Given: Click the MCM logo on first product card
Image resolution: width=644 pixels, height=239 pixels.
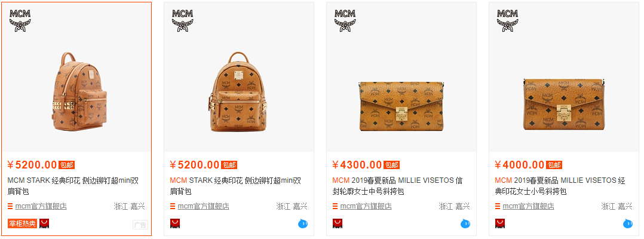Looking at the screenshot, I should click(20, 20).
